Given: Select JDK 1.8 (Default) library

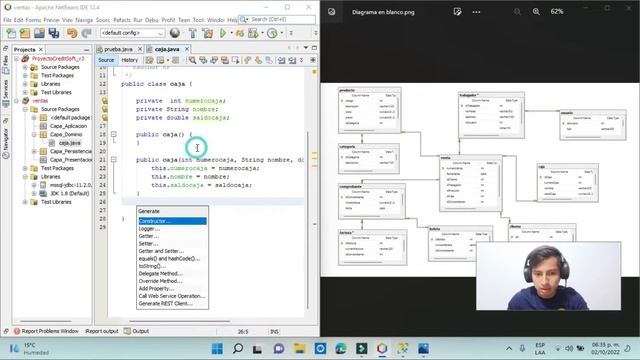Looking at the screenshot, I should [65, 193].
